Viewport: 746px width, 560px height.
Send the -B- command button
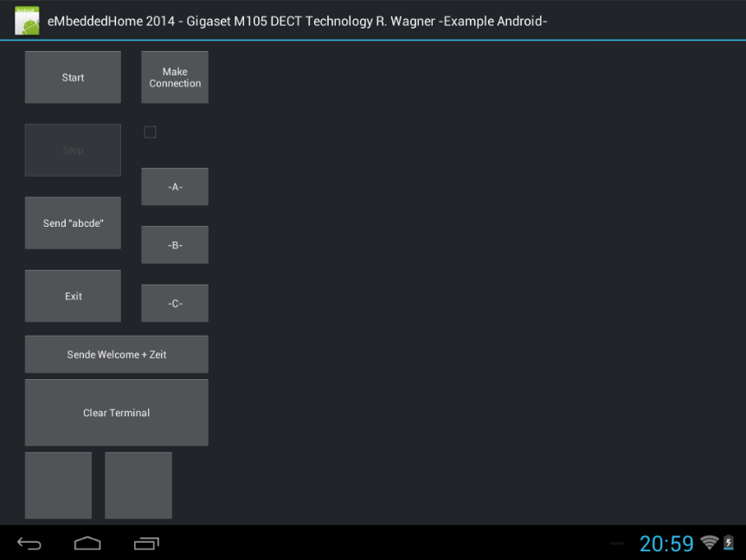pos(175,245)
